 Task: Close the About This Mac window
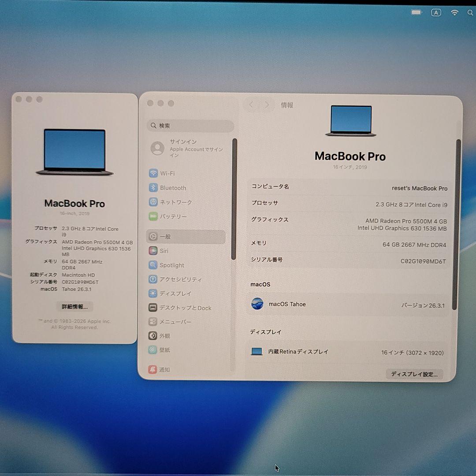(19, 99)
